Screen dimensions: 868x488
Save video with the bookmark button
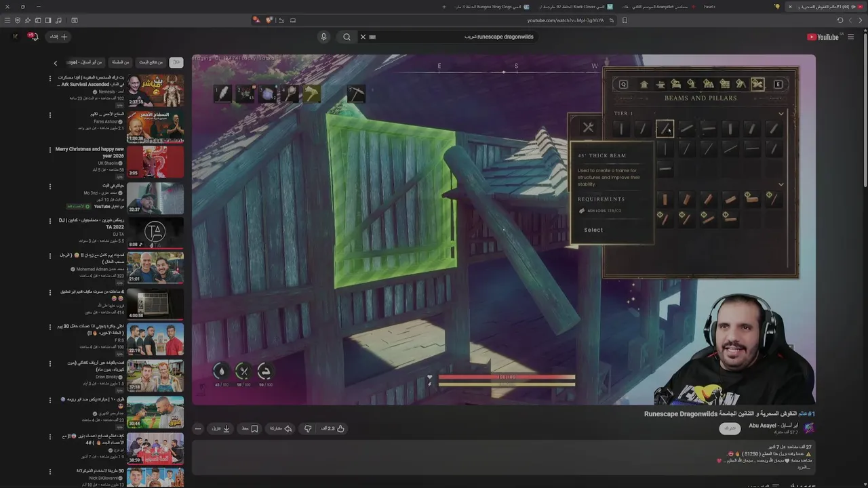[x=250, y=428]
